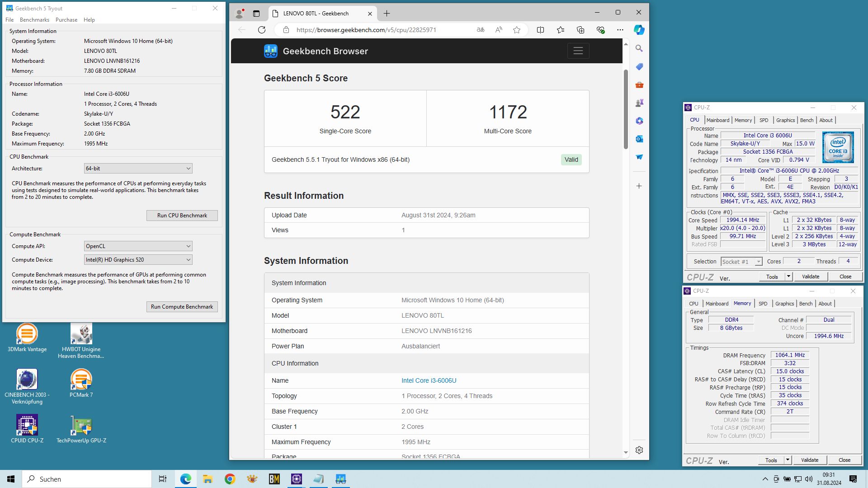Viewport: 868px width, 488px height.
Task: Click the browser address bar URL
Action: pos(366,30)
